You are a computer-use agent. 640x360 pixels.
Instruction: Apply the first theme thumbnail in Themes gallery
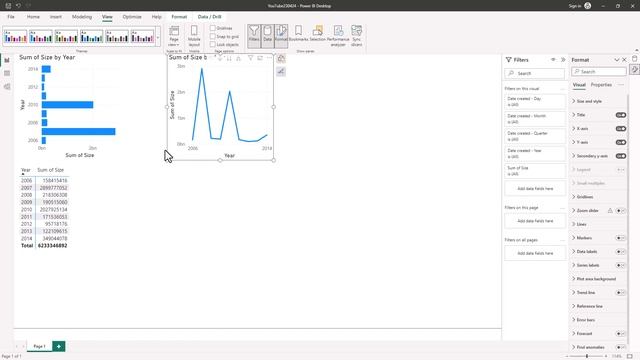tap(16, 37)
